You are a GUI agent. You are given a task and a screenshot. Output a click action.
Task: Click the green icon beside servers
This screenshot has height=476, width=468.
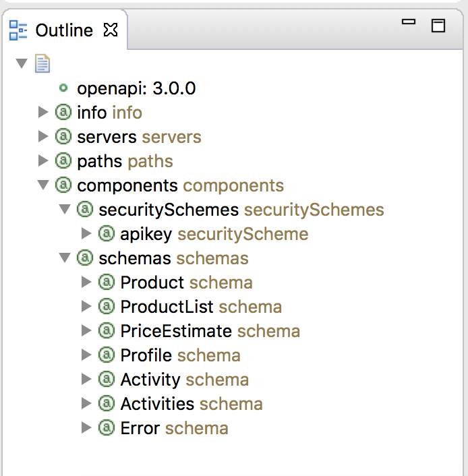[63, 137]
